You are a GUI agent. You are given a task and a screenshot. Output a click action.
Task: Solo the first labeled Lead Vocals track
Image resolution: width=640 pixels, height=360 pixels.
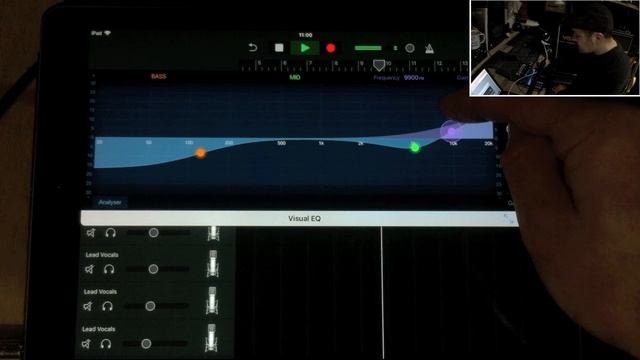click(109, 269)
